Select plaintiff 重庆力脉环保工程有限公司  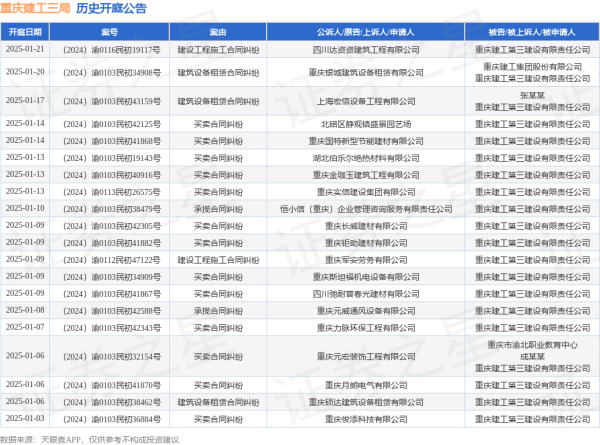point(366,328)
